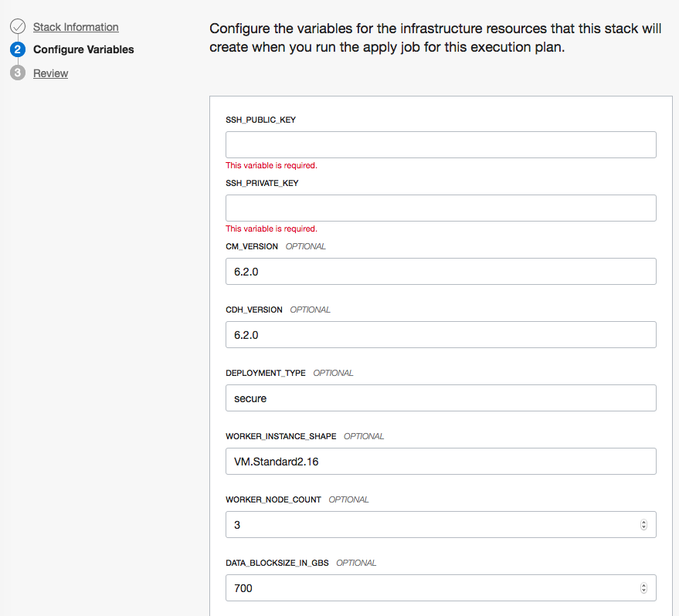Screen dimensions: 679x616
Task: Click the WORKER_NODE_COUNT number field
Action: pos(433,525)
